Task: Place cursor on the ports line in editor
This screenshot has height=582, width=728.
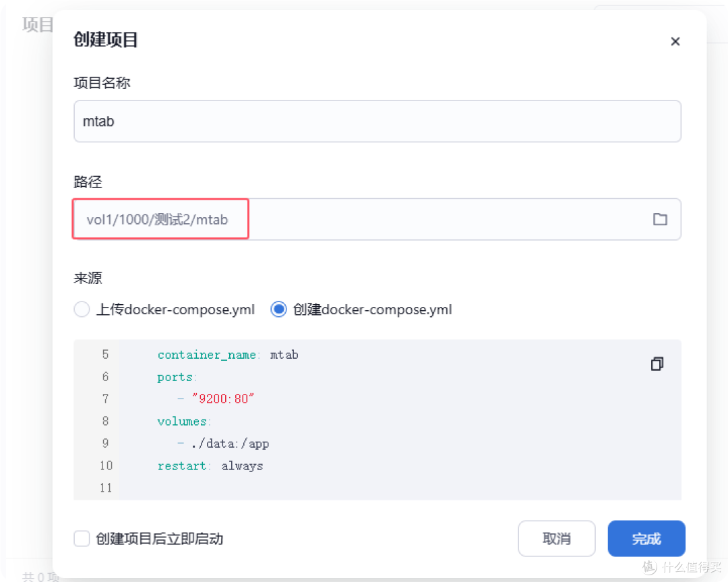Action: 176,376
